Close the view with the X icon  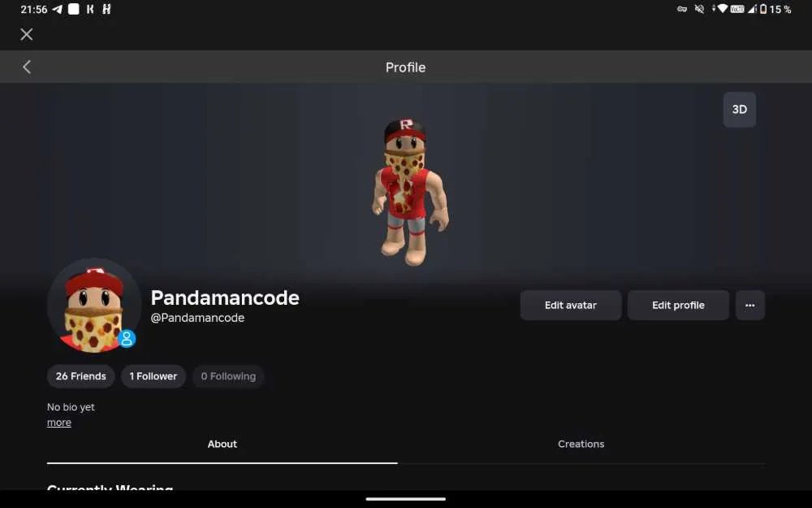pyautogui.click(x=27, y=34)
